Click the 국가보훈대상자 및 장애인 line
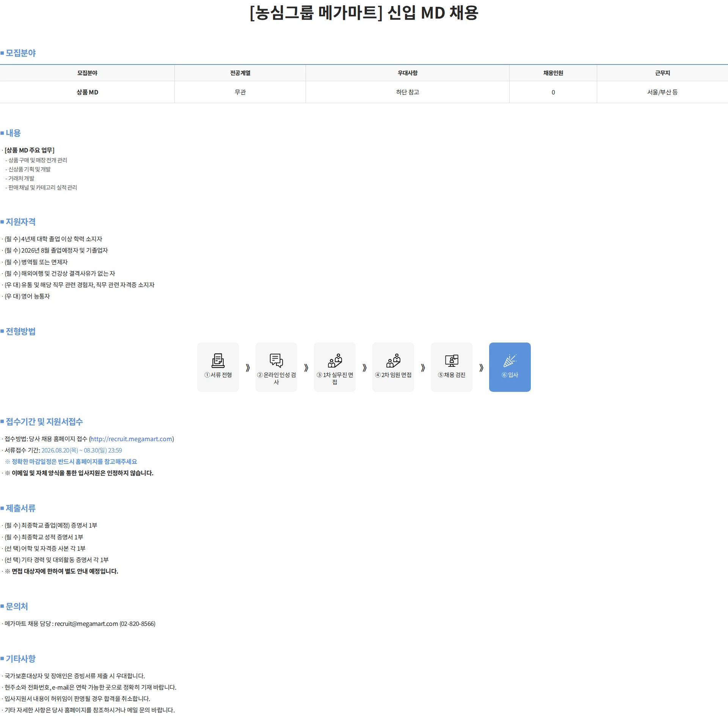This screenshot has width=728, height=723. click(x=75, y=676)
